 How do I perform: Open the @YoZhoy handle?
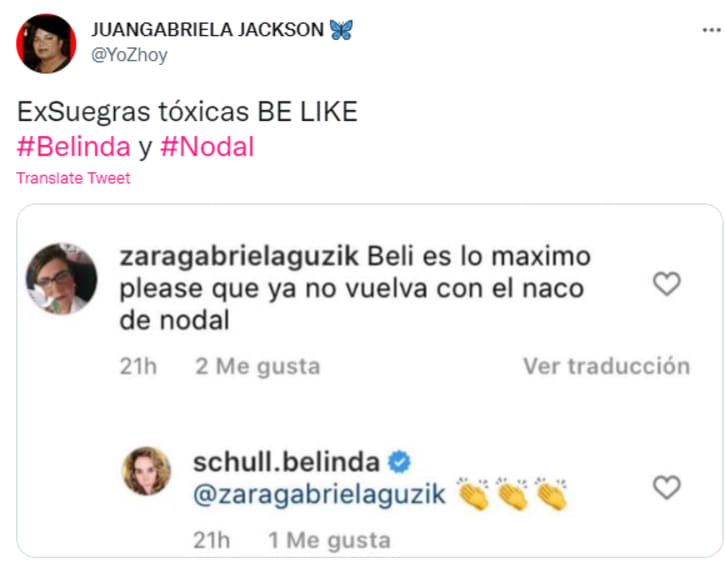click(x=129, y=55)
